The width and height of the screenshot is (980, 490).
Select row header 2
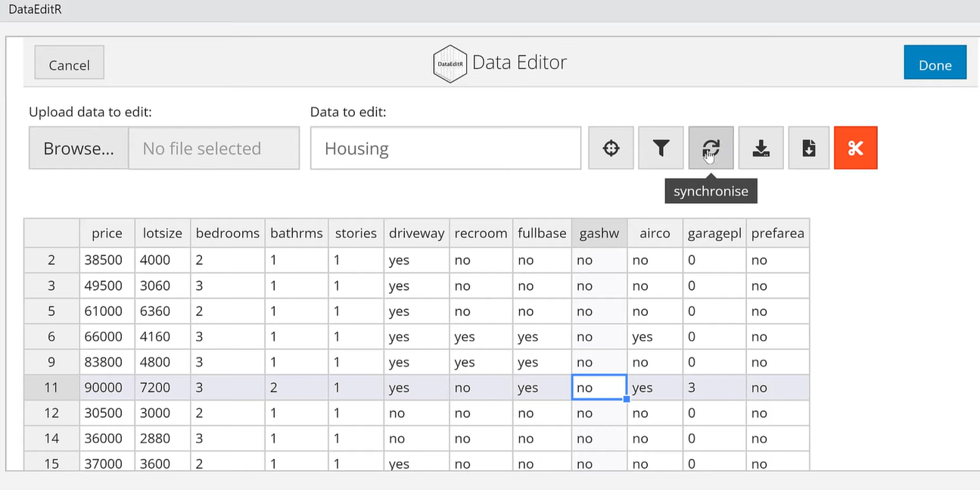pos(51,260)
